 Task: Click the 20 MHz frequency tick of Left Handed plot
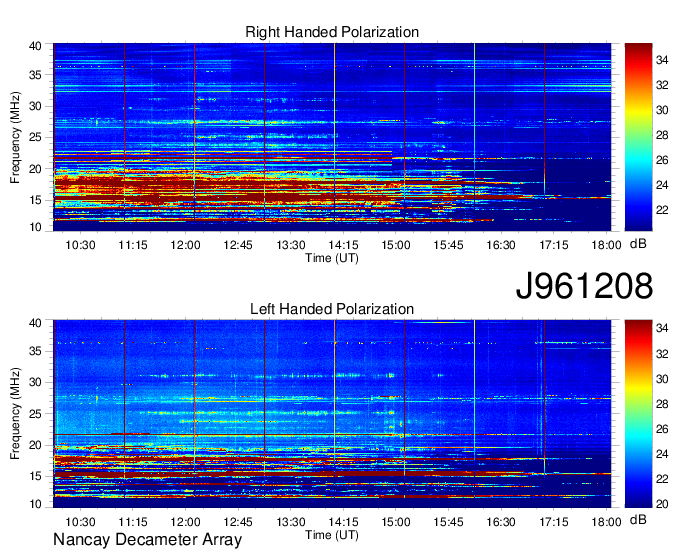pyautogui.click(x=35, y=445)
